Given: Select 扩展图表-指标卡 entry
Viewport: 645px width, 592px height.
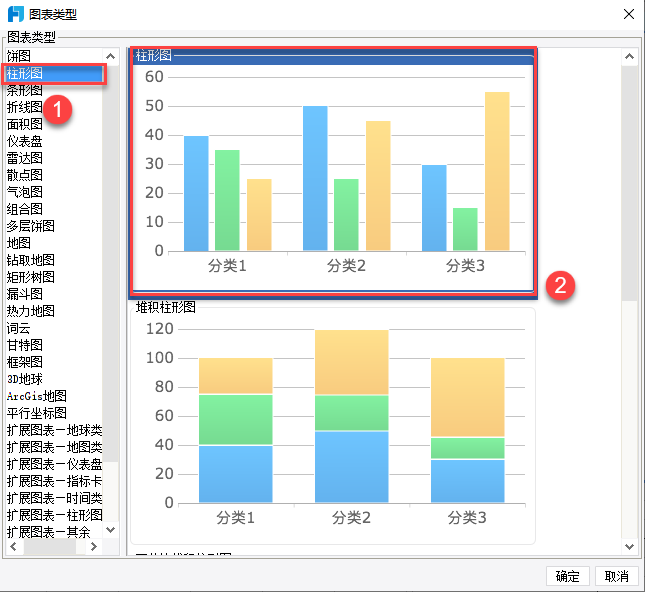Looking at the screenshot, I should 53,481.
